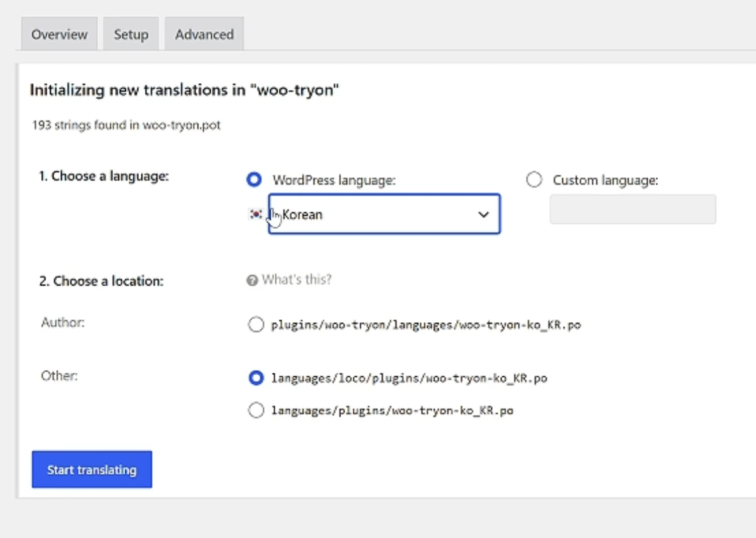Select the Custom language radio option
The height and width of the screenshot is (538, 756).
[534, 179]
